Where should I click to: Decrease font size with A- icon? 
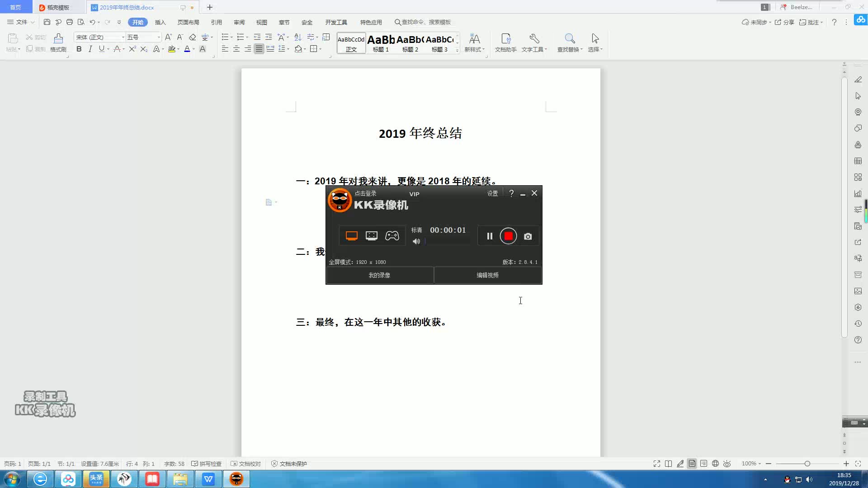179,37
